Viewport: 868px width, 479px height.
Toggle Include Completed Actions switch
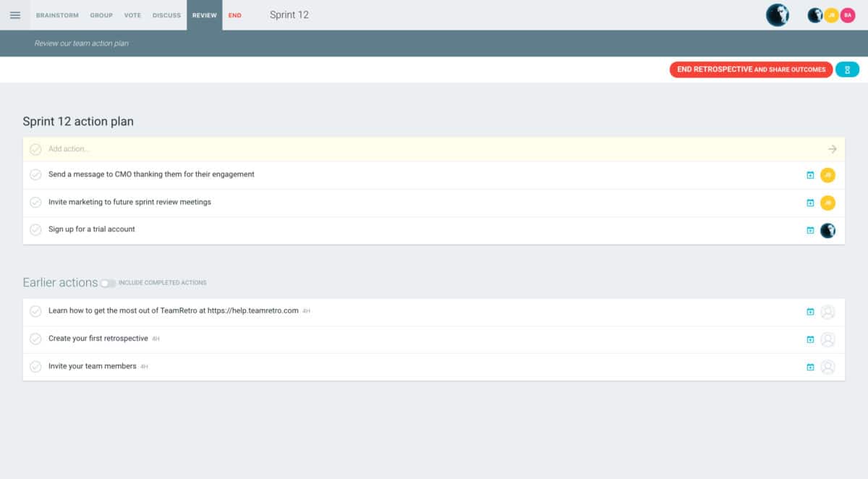(x=108, y=283)
